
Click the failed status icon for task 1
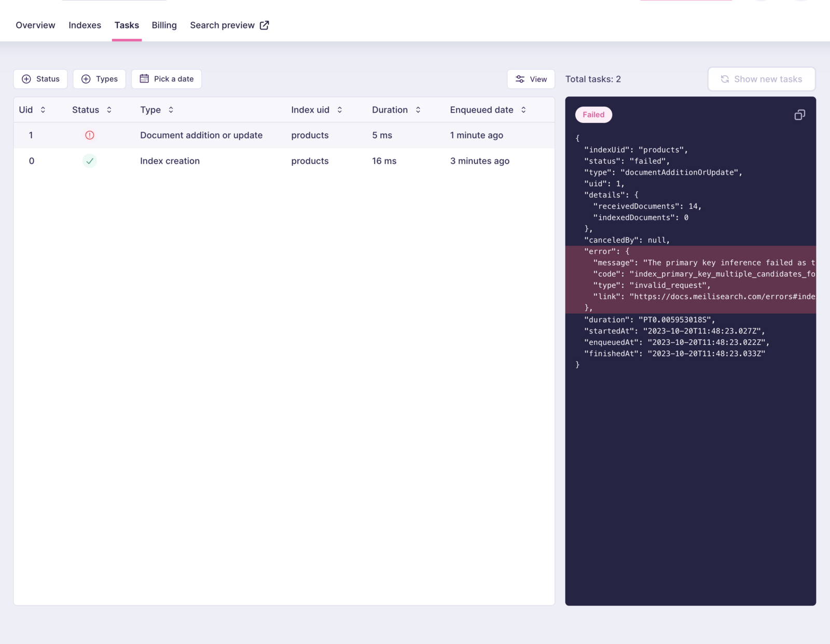[90, 135]
